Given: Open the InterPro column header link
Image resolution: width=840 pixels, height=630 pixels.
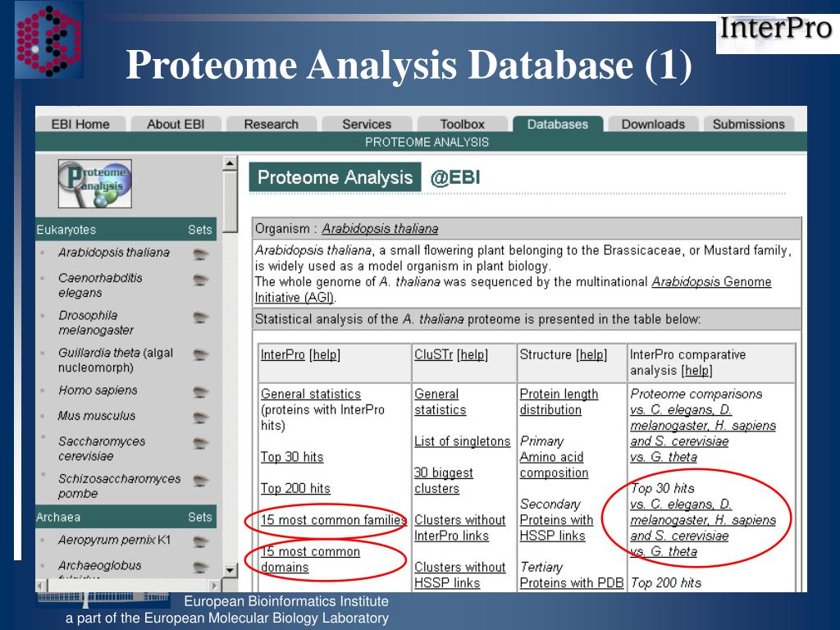Looking at the screenshot, I should [x=283, y=354].
